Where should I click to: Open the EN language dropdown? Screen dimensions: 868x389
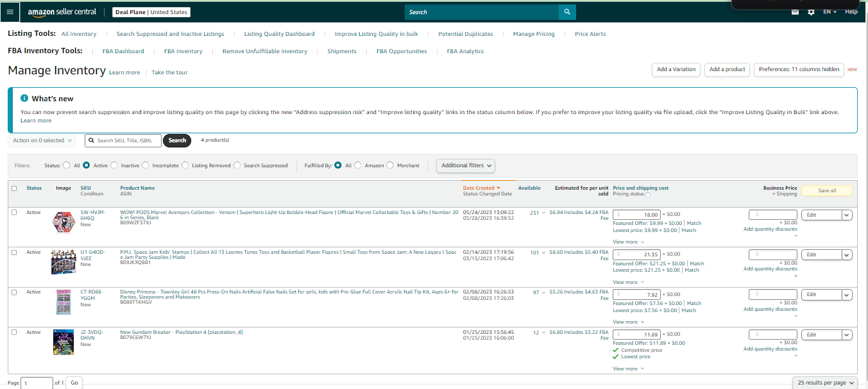[x=830, y=12]
